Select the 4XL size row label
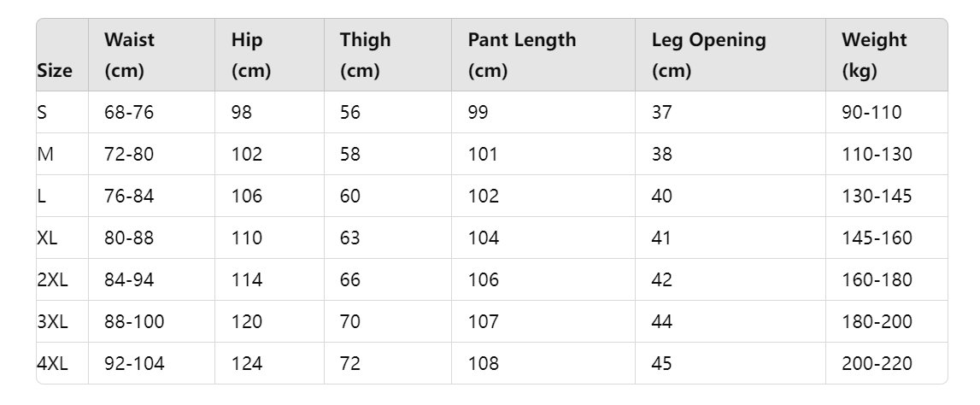 [x=52, y=364]
